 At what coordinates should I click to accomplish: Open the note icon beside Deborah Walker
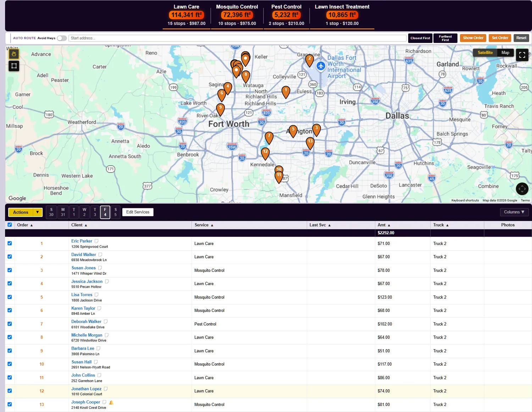[x=106, y=322]
